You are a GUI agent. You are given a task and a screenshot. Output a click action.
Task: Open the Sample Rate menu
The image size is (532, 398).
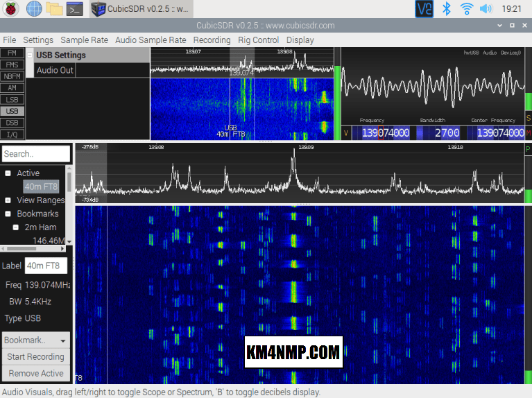pyautogui.click(x=83, y=40)
